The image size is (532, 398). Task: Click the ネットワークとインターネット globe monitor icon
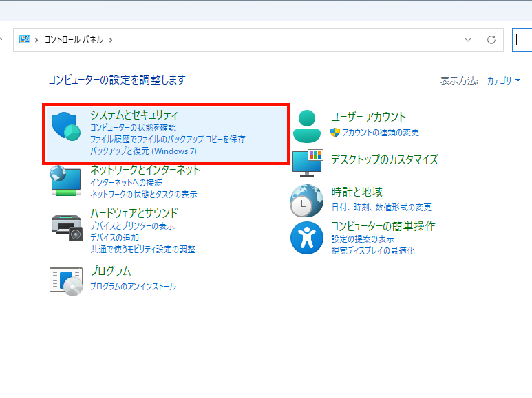click(65, 180)
